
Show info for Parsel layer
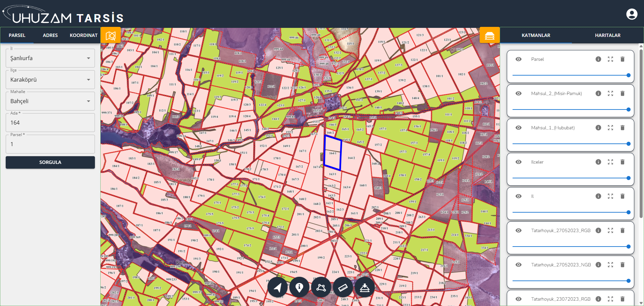pyautogui.click(x=598, y=59)
